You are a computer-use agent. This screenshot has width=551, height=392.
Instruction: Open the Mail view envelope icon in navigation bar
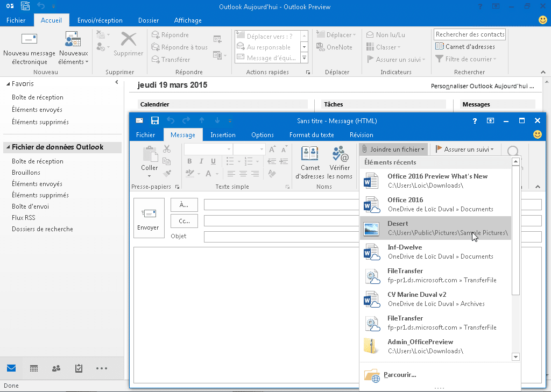(x=11, y=368)
